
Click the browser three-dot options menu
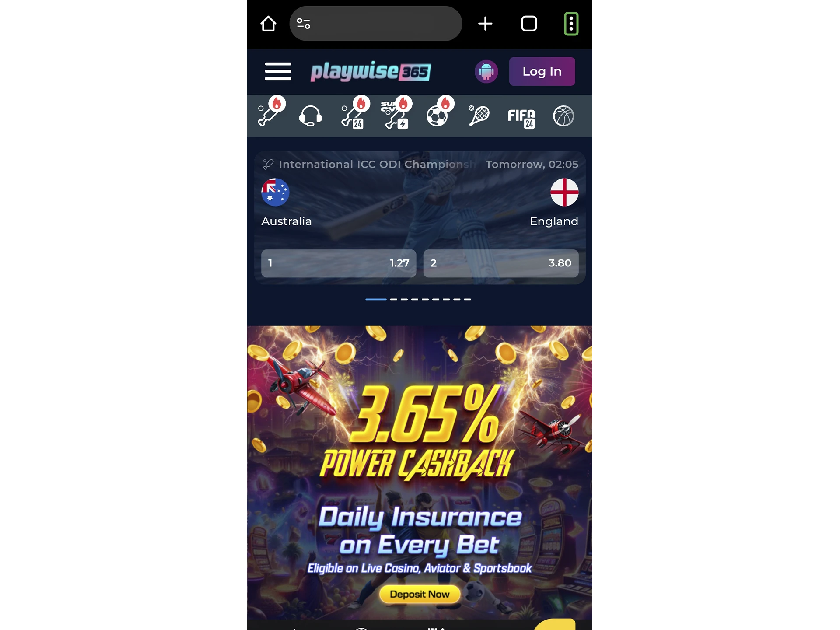[570, 23]
